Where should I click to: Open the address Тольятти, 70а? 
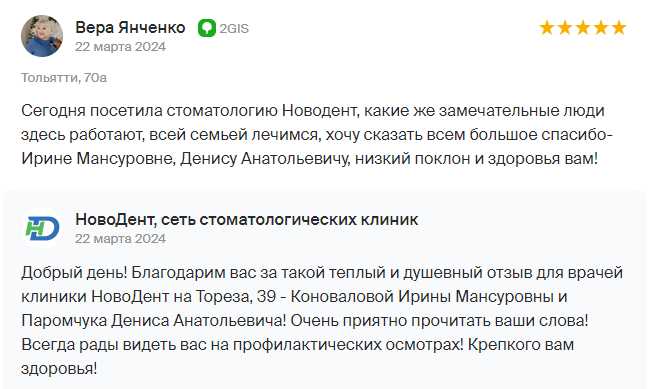pyautogui.click(x=64, y=78)
